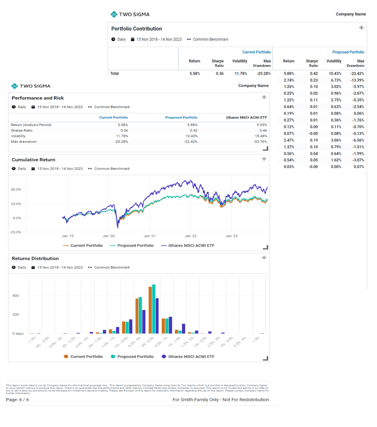377x427 pixels.
Task: Select Proposed Portfolio header in Portfolio Contribution table
Action: (x=348, y=52)
